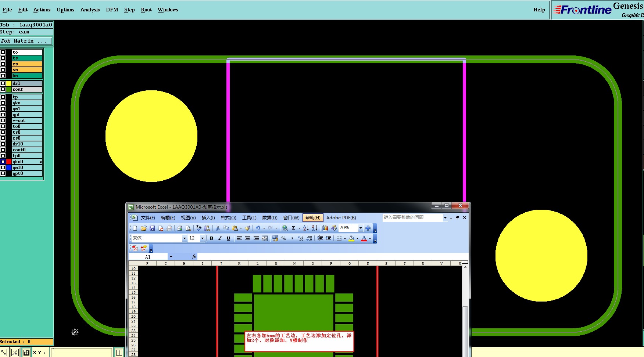The width and height of the screenshot is (644, 357).
Task: Click the Adobe PDF(B) menu
Action: click(x=341, y=218)
